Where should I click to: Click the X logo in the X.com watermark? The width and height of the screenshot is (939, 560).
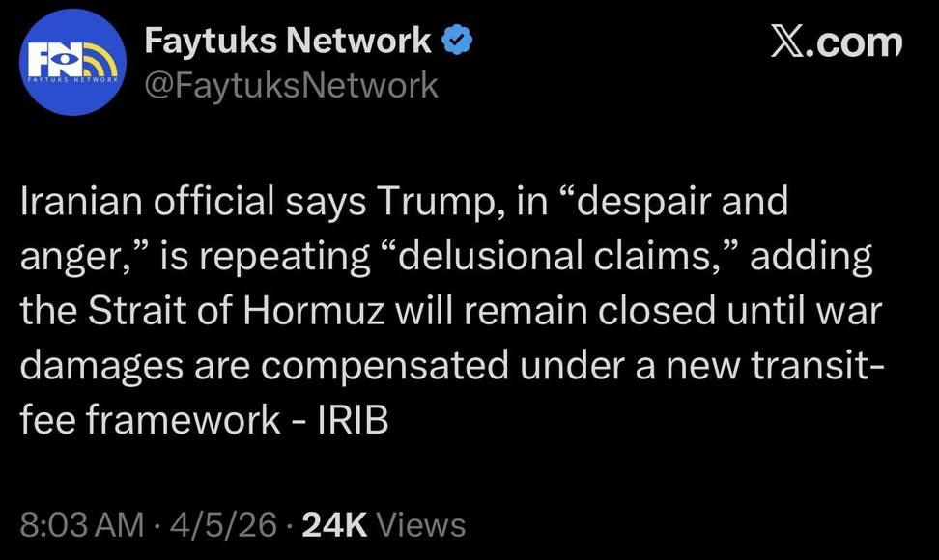pos(787,42)
